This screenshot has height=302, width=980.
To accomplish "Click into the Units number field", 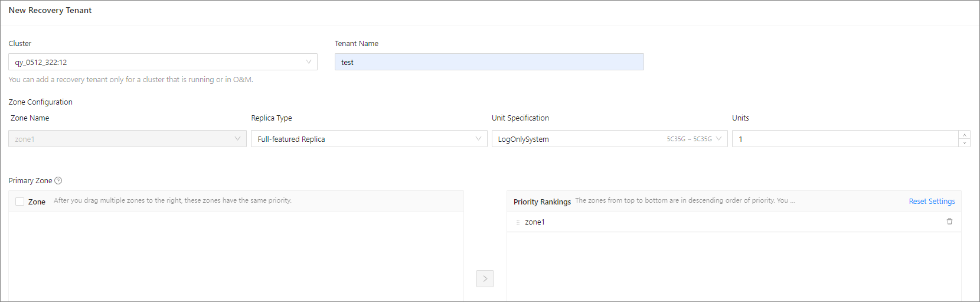I will coord(844,139).
